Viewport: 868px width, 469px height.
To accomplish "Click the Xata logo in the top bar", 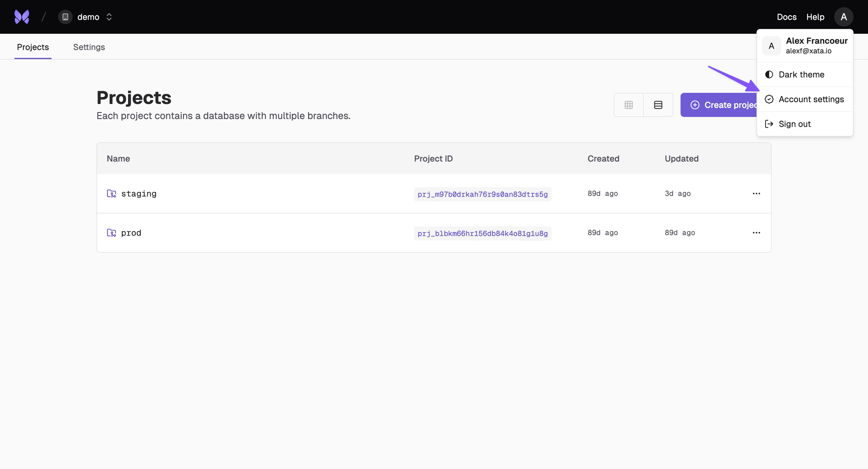I will pos(22,17).
